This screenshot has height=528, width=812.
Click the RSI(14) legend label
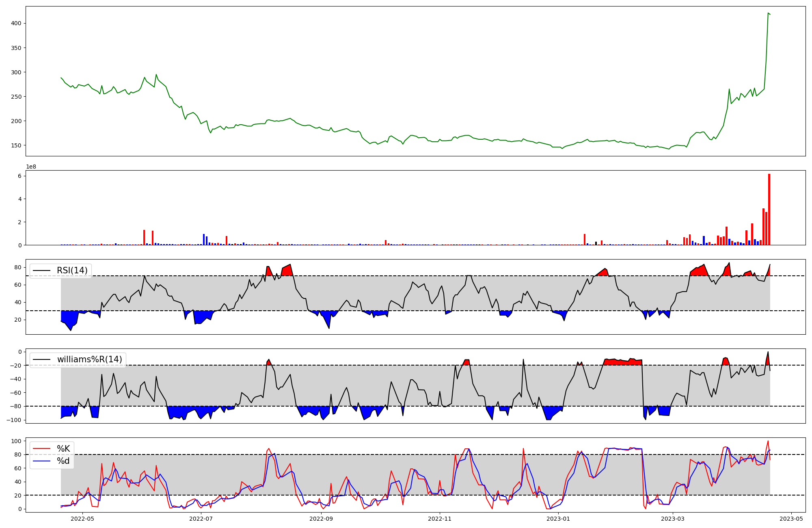[x=72, y=270]
